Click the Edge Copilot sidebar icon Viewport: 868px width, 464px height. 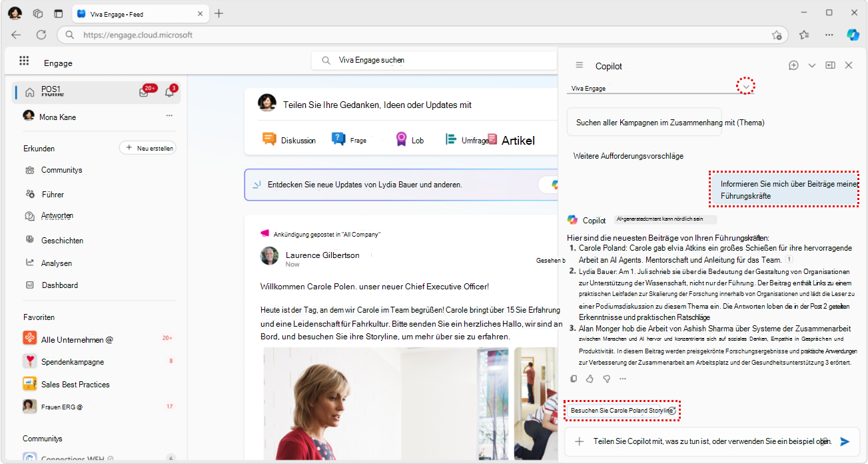click(x=853, y=35)
